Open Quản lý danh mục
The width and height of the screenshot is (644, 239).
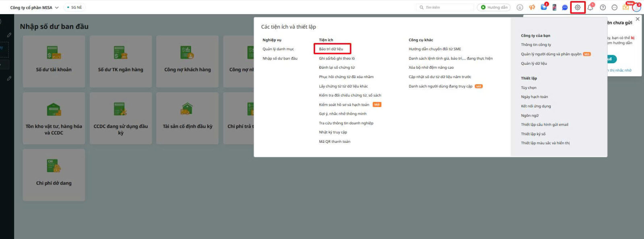278,49
